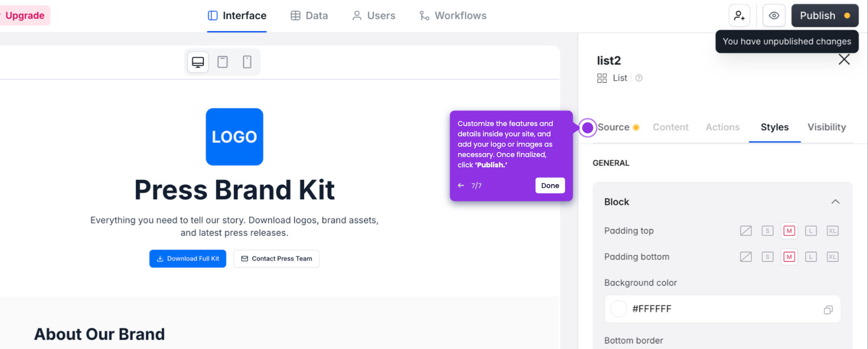Image resolution: width=868 pixels, height=349 pixels.
Task: Switch to the Styles tab
Action: point(774,127)
